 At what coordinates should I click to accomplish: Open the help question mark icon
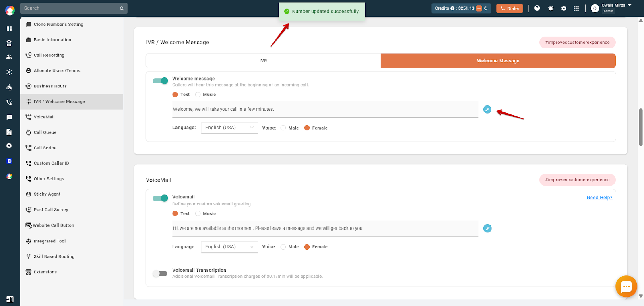coord(537,8)
